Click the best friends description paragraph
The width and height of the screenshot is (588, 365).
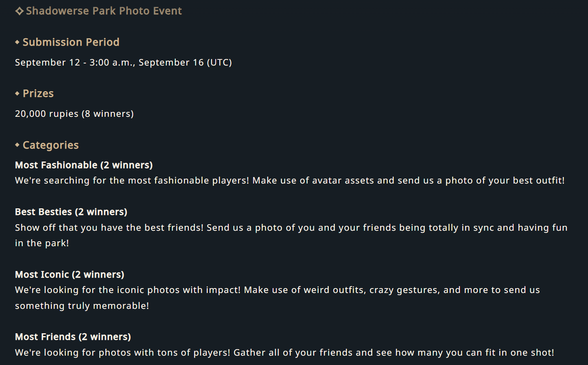[x=291, y=235]
